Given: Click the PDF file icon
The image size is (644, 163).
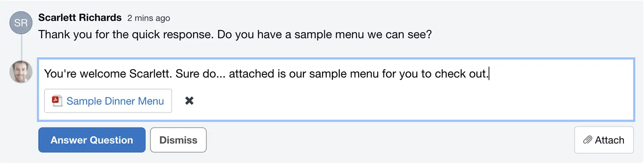Looking at the screenshot, I should (57, 101).
